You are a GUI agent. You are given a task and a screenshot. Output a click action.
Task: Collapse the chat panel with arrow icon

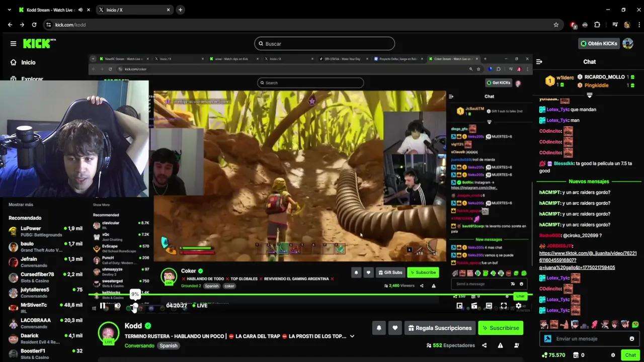[539, 62]
